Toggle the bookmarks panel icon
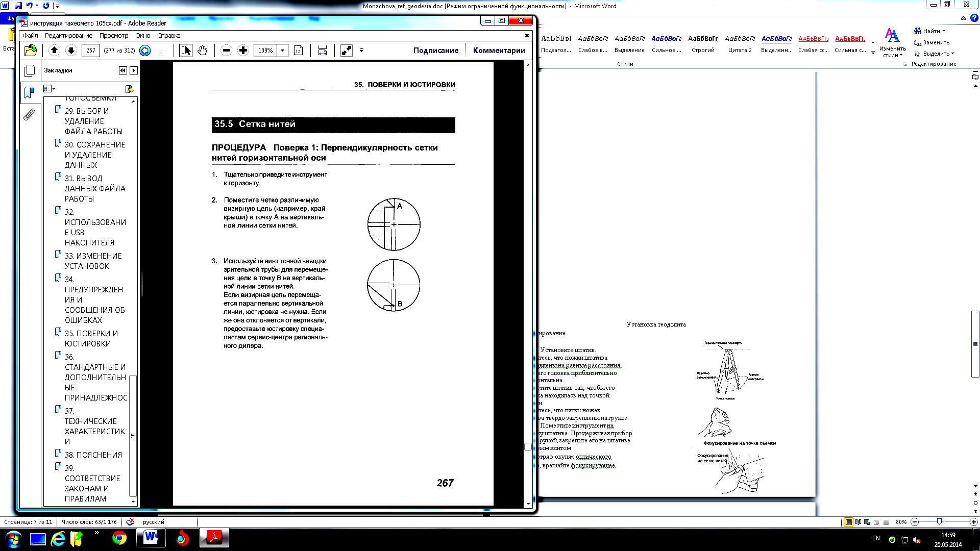This screenshot has width=980, height=551. 30,92
